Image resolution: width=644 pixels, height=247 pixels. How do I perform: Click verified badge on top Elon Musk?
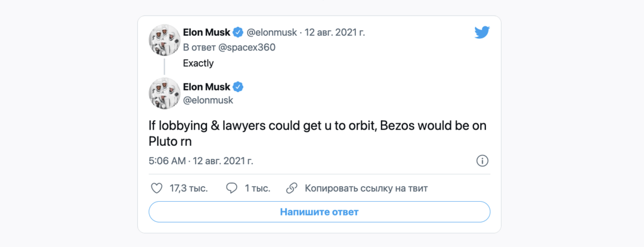[x=237, y=32]
